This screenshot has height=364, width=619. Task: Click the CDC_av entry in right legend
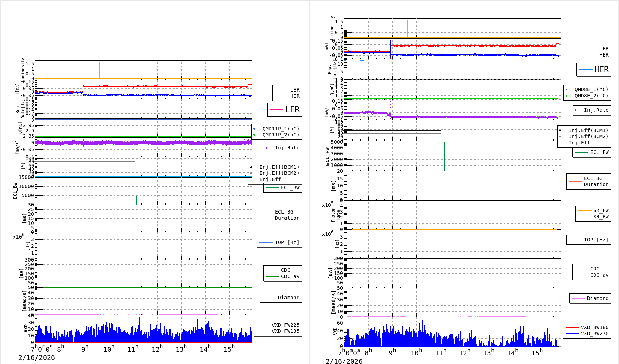[592, 275]
